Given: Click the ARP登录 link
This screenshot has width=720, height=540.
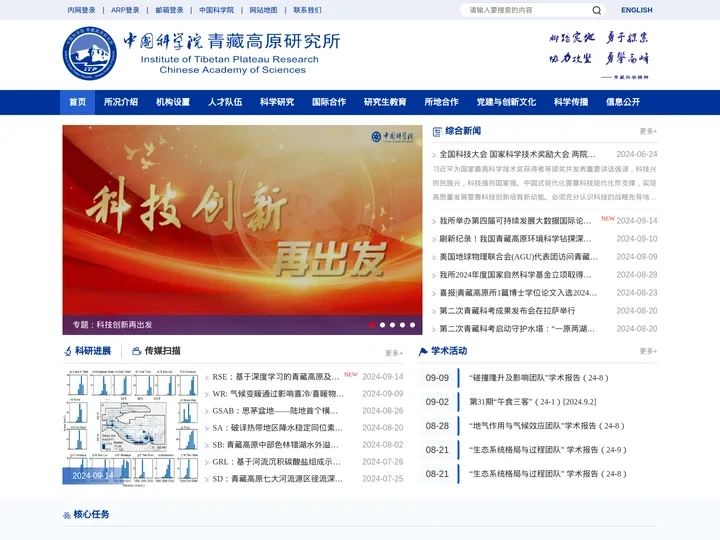Looking at the screenshot, I should (x=125, y=10).
